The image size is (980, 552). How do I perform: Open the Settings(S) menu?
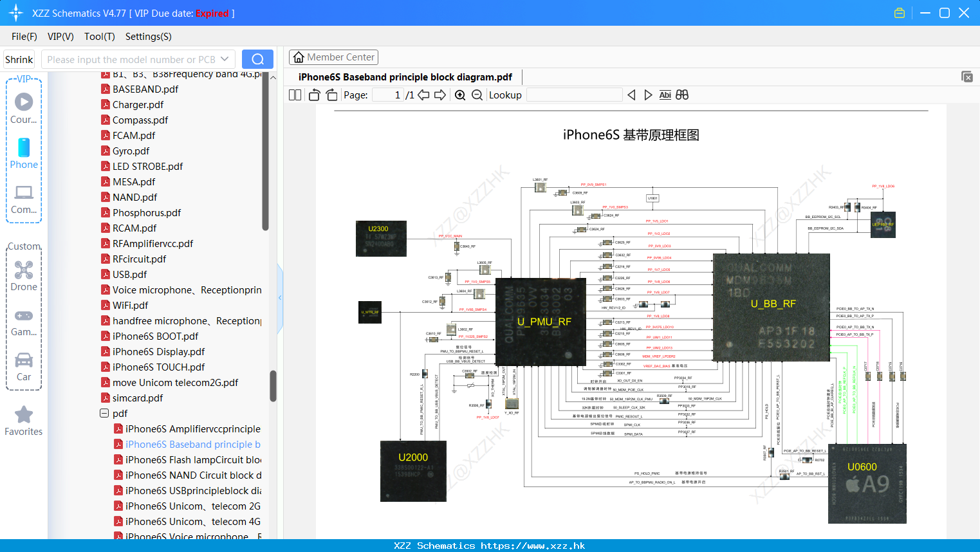click(x=149, y=37)
